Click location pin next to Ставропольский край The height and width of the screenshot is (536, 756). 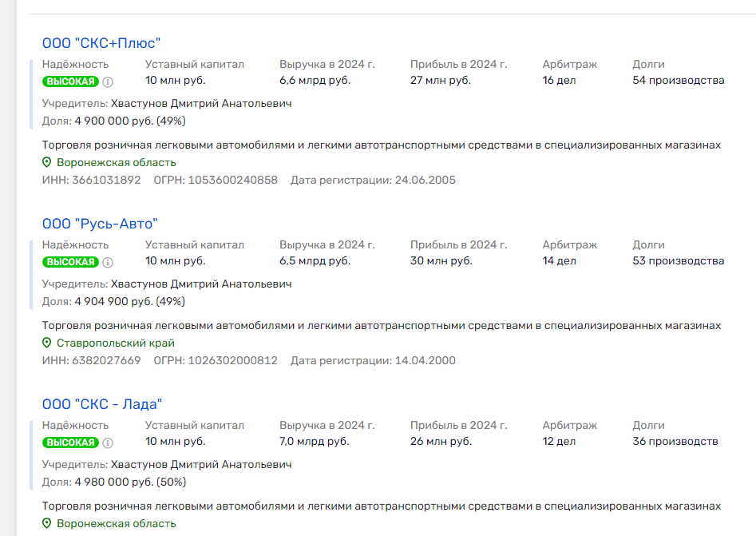pyautogui.click(x=46, y=343)
